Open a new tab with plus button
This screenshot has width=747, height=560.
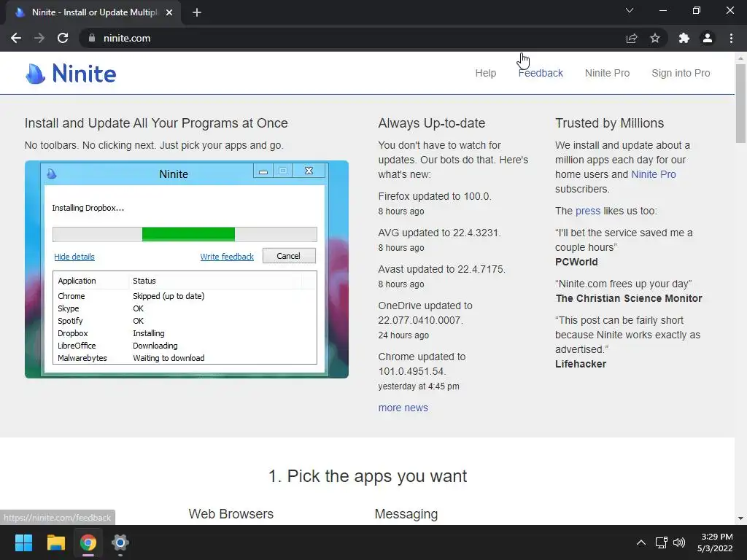point(197,12)
